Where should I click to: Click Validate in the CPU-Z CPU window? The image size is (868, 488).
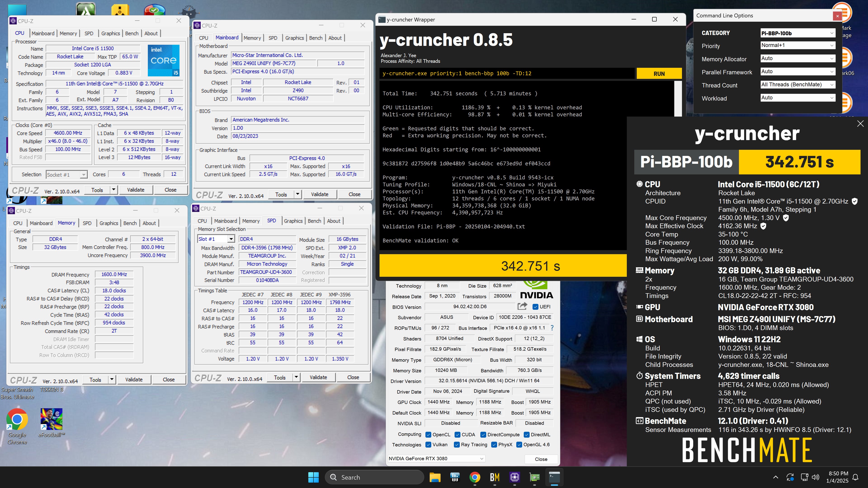(x=135, y=190)
